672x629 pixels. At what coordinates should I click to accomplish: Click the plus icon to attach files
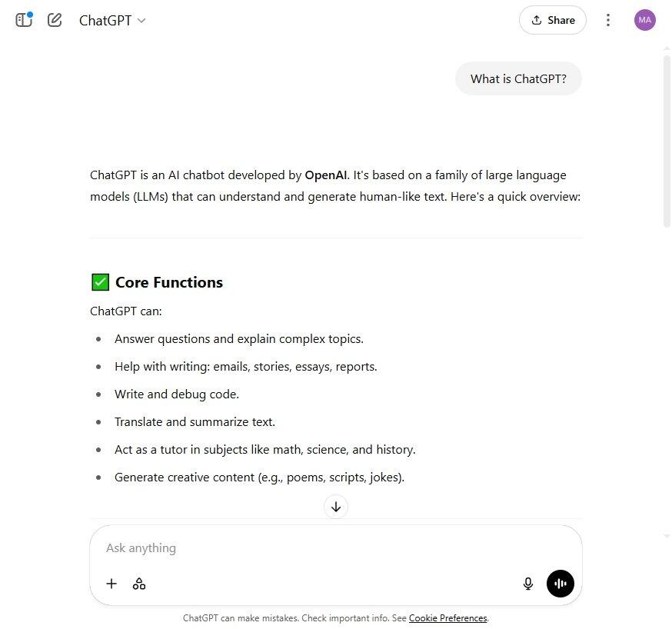111,584
